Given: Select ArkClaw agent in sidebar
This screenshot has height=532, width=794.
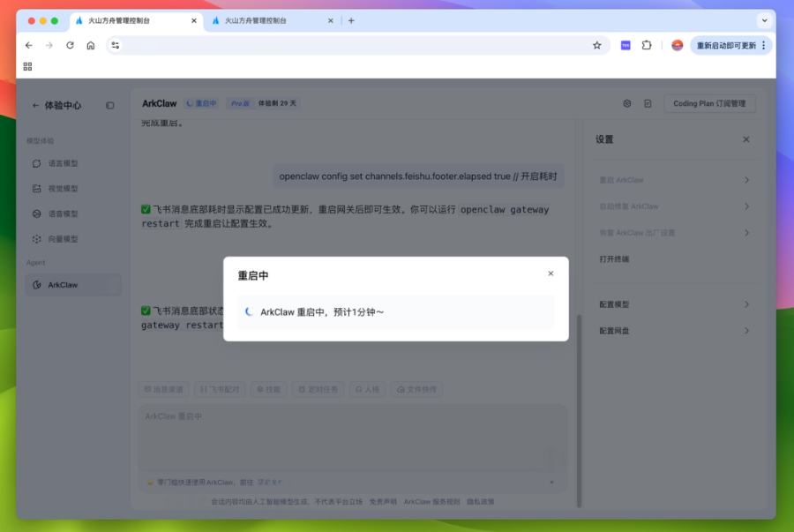Looking at the screenshot, I should pyautogui.click(x=73, y=284).
